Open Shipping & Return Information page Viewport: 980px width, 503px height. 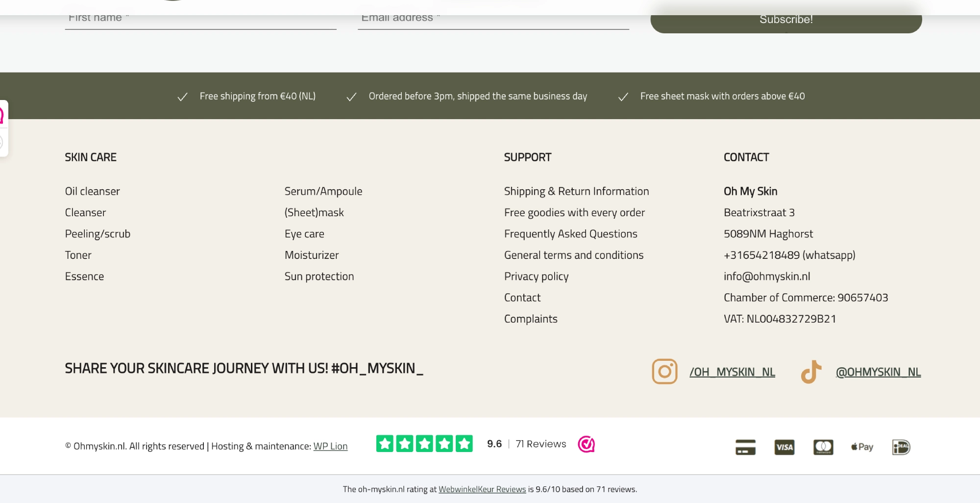click(576, 191)
